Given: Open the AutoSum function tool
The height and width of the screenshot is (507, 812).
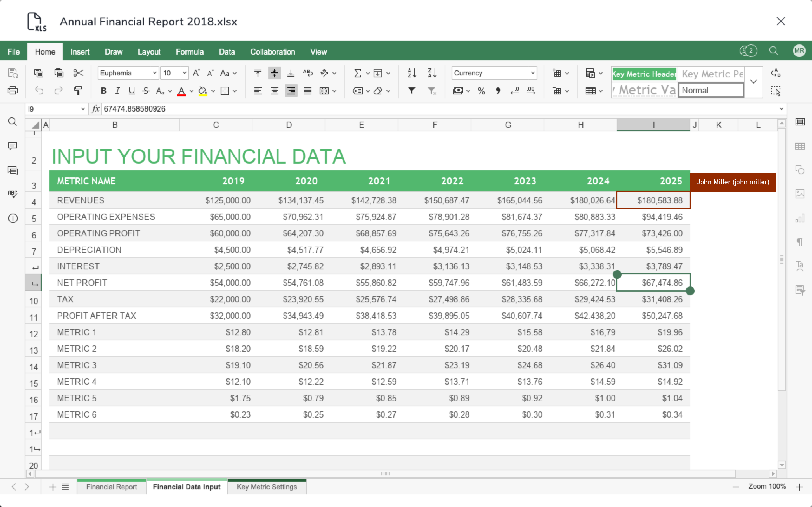Looking at the screenshot, I should pyautogui.click(x=357, y=73).
